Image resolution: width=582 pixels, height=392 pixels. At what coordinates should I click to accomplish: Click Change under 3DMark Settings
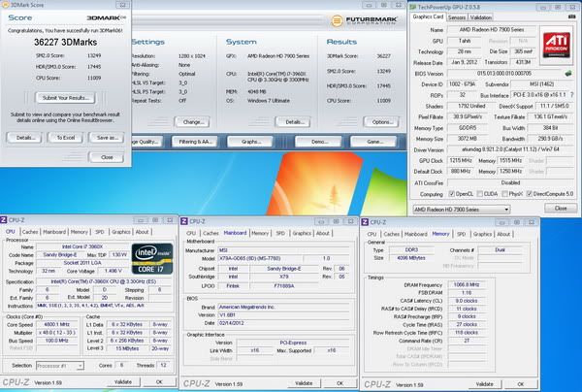[193, 121]
